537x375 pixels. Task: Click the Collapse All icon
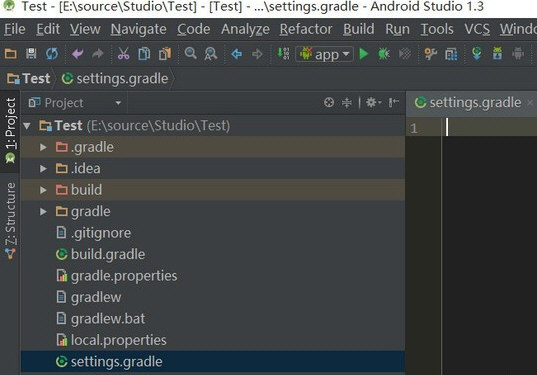[347, 102]
